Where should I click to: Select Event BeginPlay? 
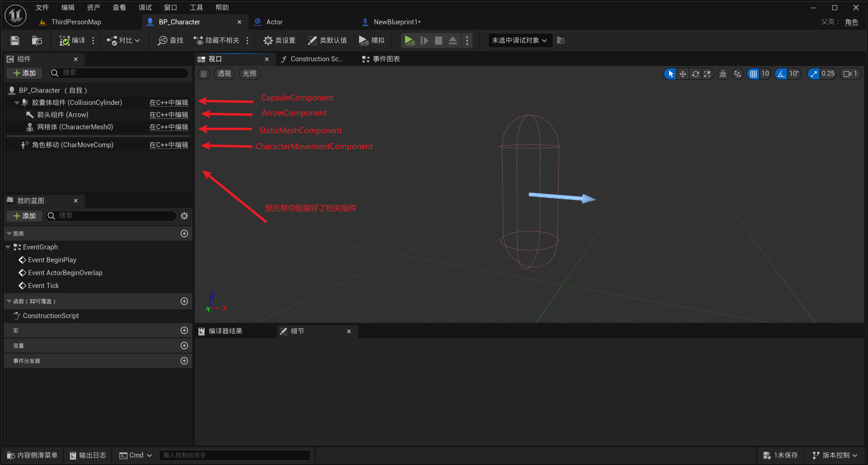(52, 260)
